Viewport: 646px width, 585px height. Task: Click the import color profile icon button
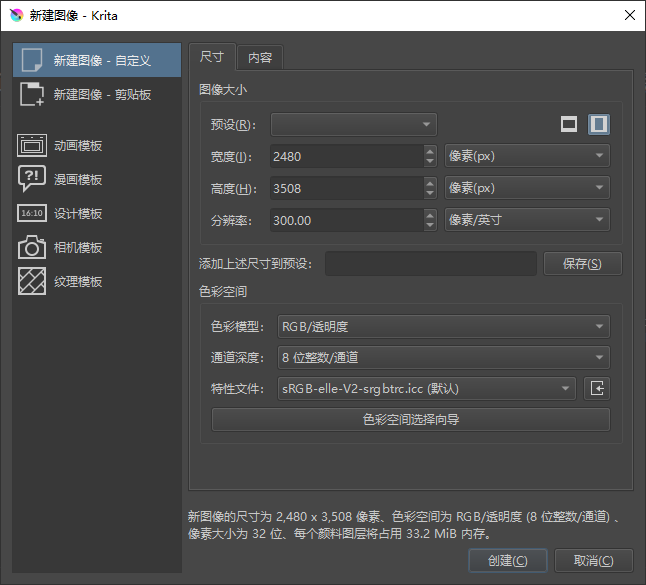pos(598,389)
